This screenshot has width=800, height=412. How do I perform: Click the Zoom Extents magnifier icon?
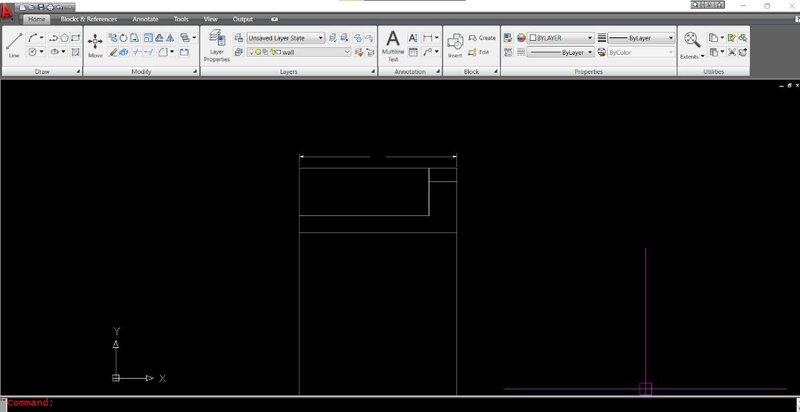(692, 40)
